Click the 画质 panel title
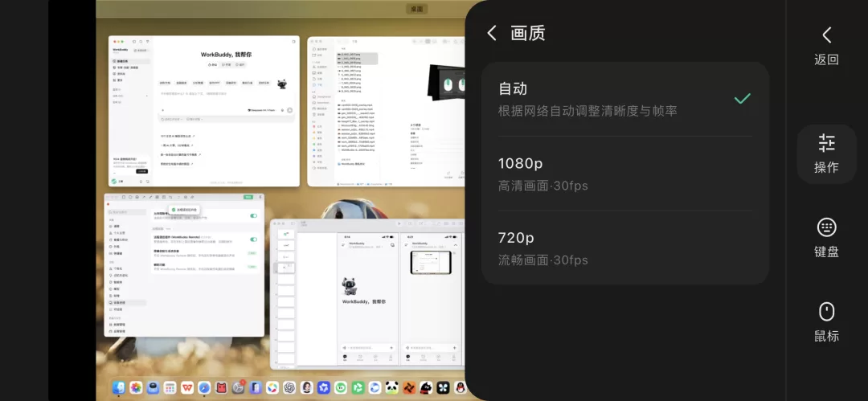The width and height of the screenshot is (868, 401). point(527,33)
